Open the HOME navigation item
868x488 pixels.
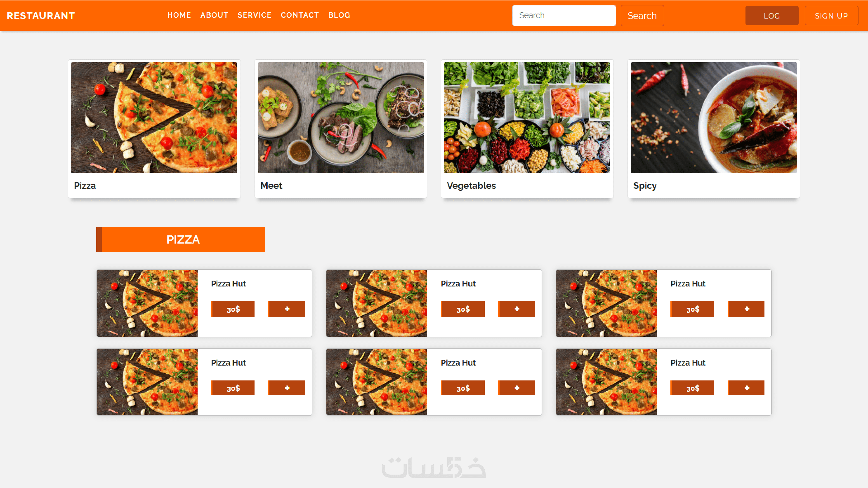point(179,15)
